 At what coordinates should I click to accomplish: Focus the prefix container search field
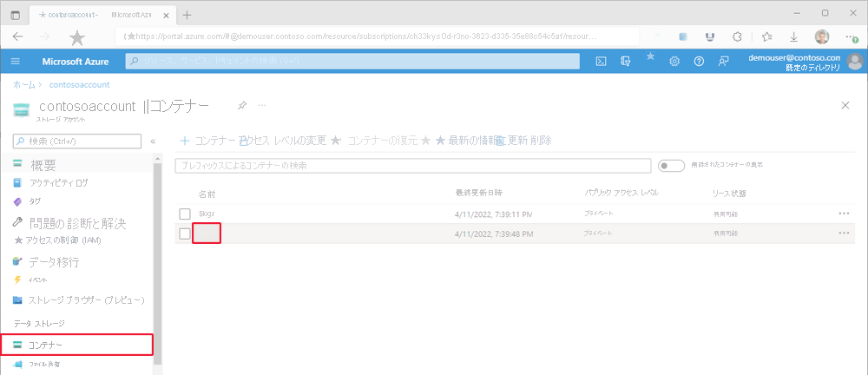pyautogui.click(x=413, y=166)
